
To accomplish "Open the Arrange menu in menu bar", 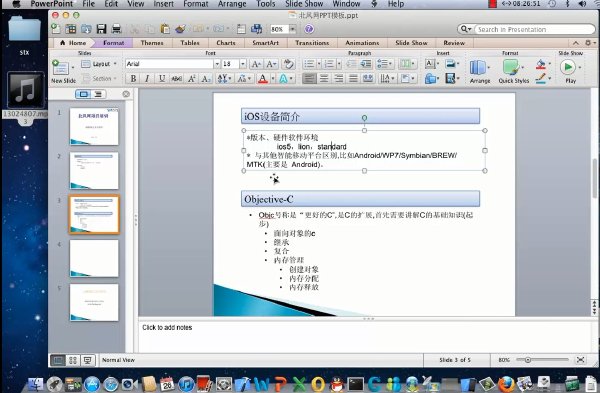I will pyautogui.click(x=232, y=4).
